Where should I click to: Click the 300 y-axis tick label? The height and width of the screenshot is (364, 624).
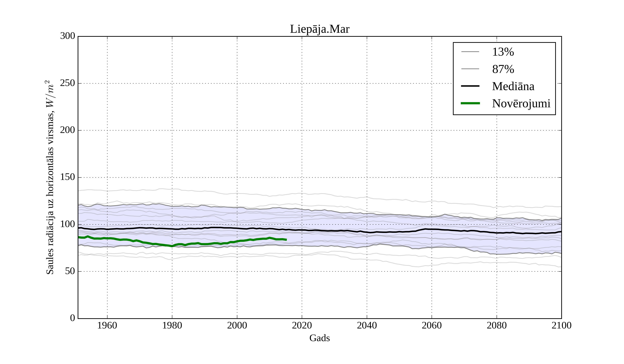click(67, 36)
